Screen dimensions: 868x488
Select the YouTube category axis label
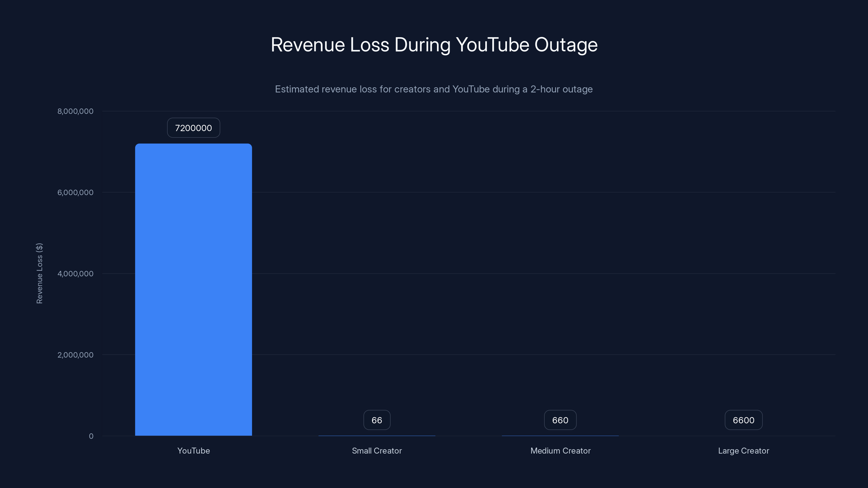[x=193, y=451]
